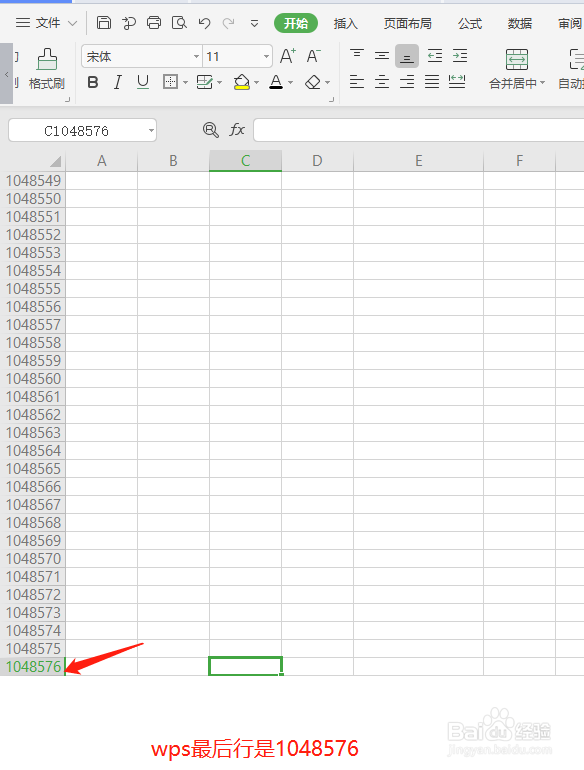Viewport: 584px width, 770px height.
Task: Select row header 1048549
Action: pyautogui.click(x=33, y=181)
